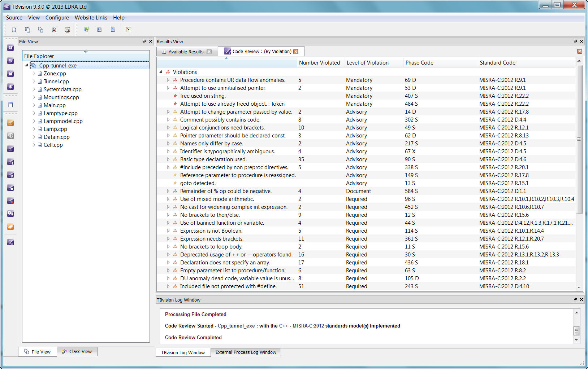Click the orange eraser sidebar icon
588x369 pixels.
pyautogui.click(x=10, y=227)
